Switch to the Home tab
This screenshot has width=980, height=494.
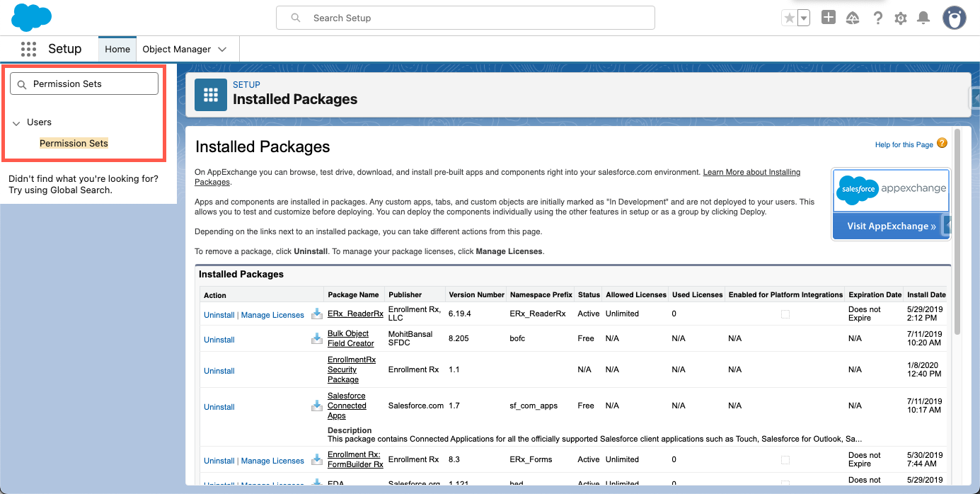117,50
